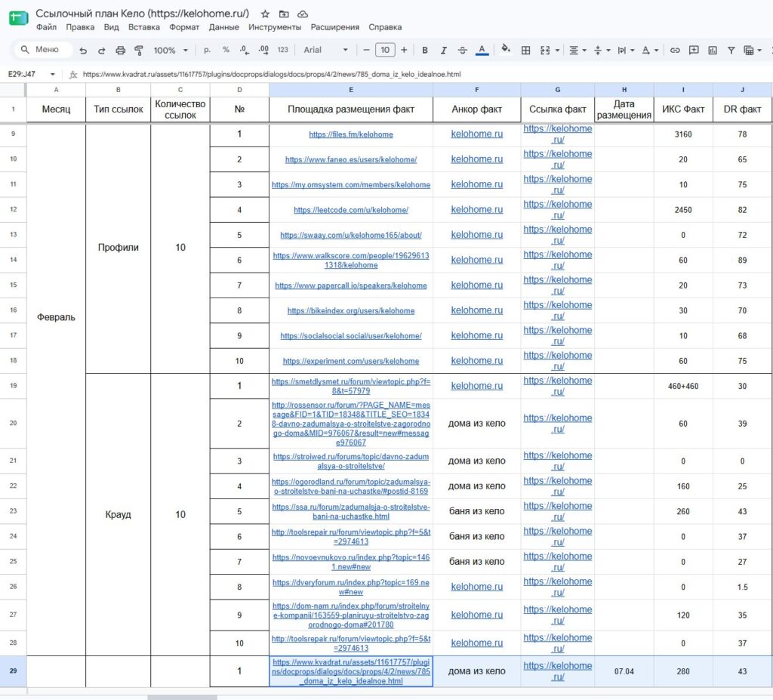
Task: Decrease the decimal places
Action: click(244, 50)
